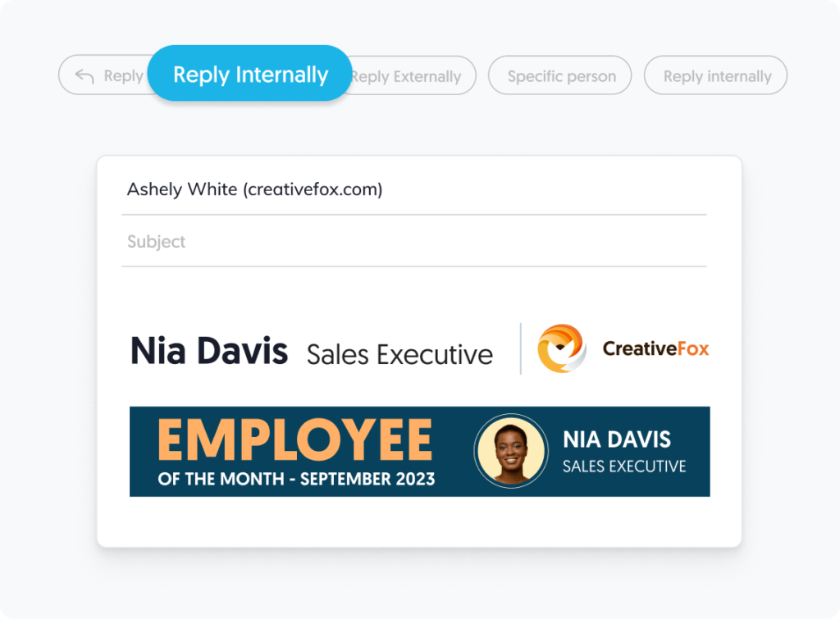The width and height of the screenshot is (840, 619).
Task: Click the Of The Month - September 2023 text
Action: (x=296, y=479)
